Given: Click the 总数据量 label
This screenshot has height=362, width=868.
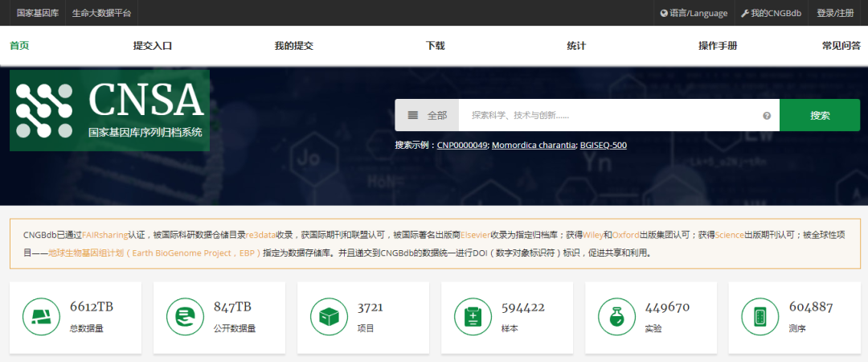Looking at the screenshot, I should pyautogui.click(x=87, y=328).
